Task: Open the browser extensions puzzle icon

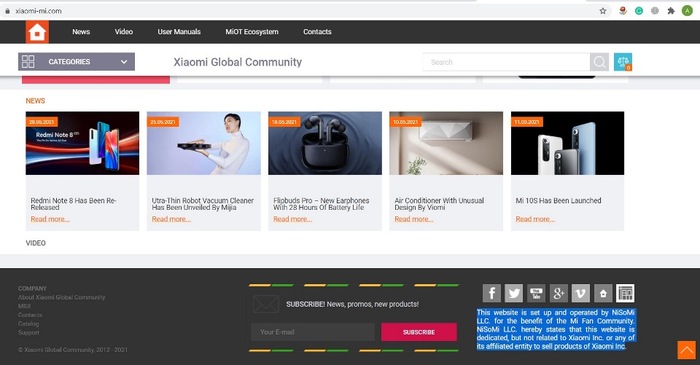Action: [x=671, y=11]
